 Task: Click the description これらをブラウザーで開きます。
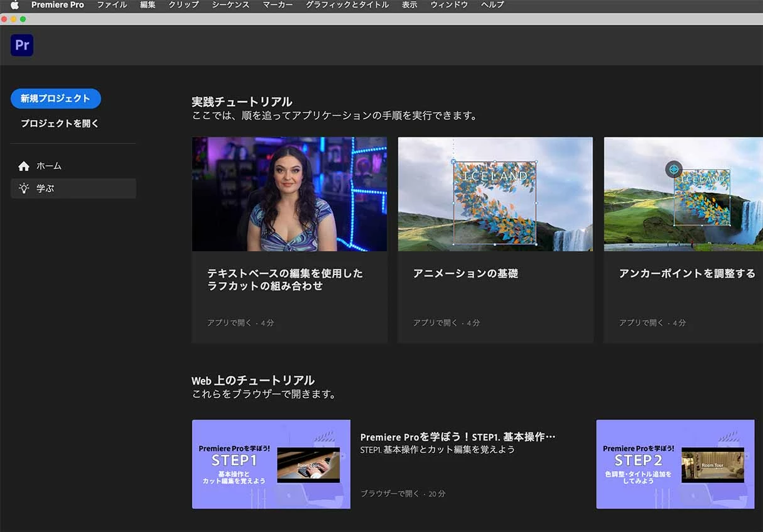264,394
